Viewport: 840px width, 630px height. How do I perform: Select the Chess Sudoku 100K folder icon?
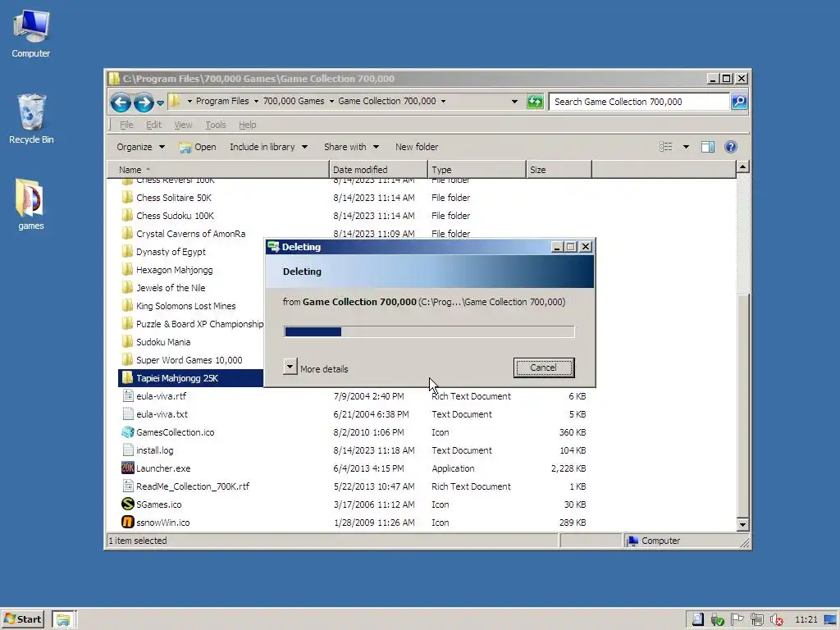coord(127,216)
